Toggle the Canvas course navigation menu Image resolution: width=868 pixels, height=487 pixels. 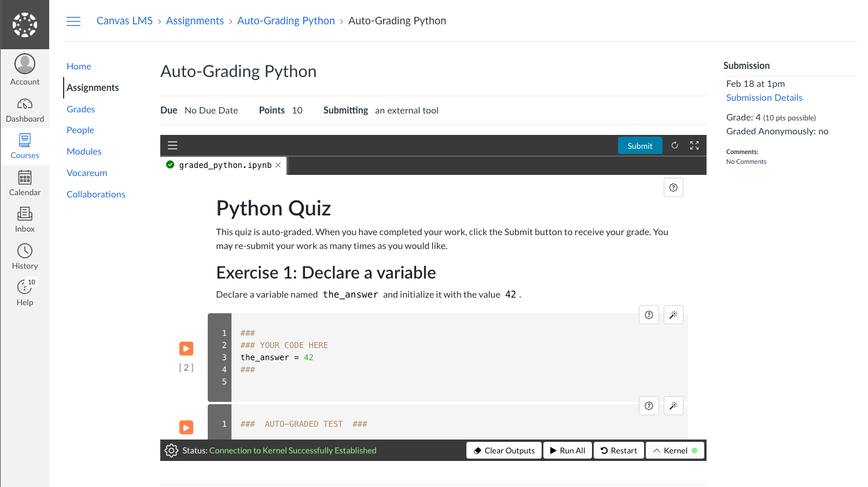click(73, 21)
